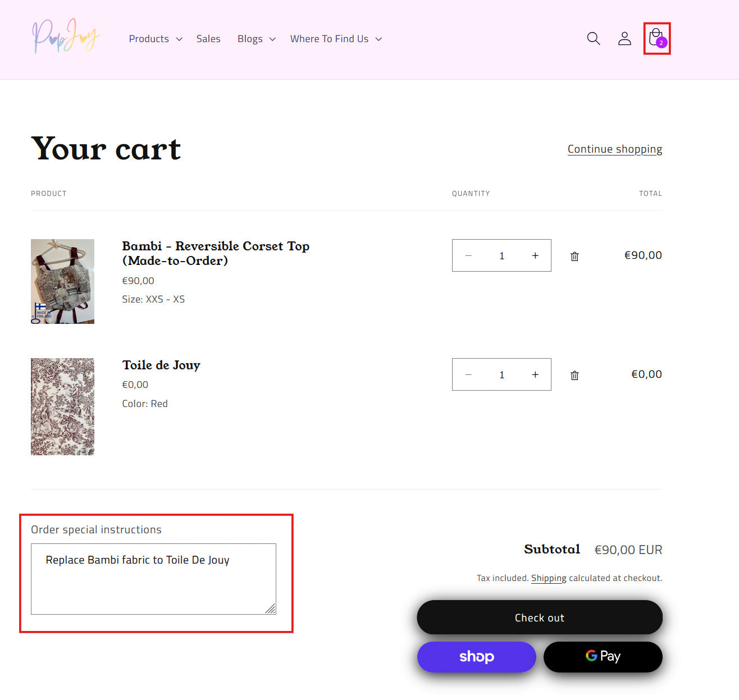Open the shopping bag cart icon
Viewport: 739px width, 700px height.
pos(656,38)
